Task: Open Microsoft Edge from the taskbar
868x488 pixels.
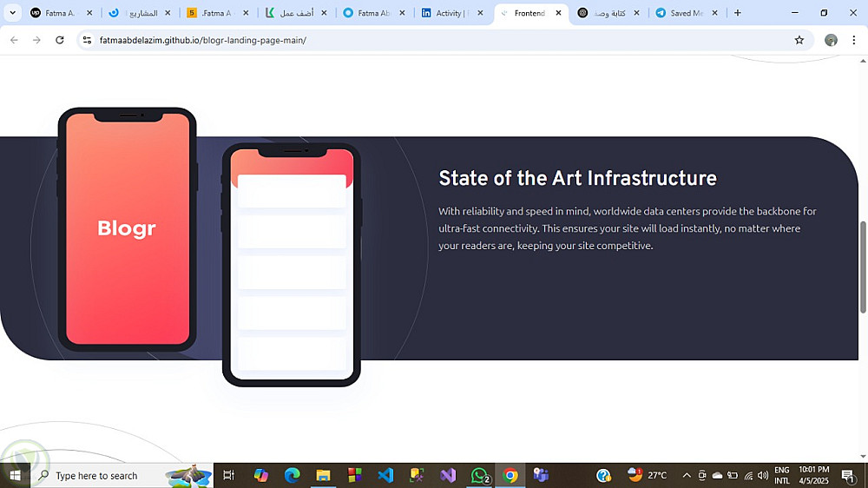Action: pyautogui.click(x=292, y=475)
